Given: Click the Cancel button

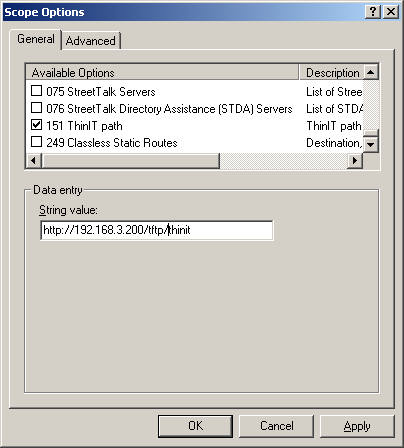Looking at the screenshot, I should coord(277,426).
